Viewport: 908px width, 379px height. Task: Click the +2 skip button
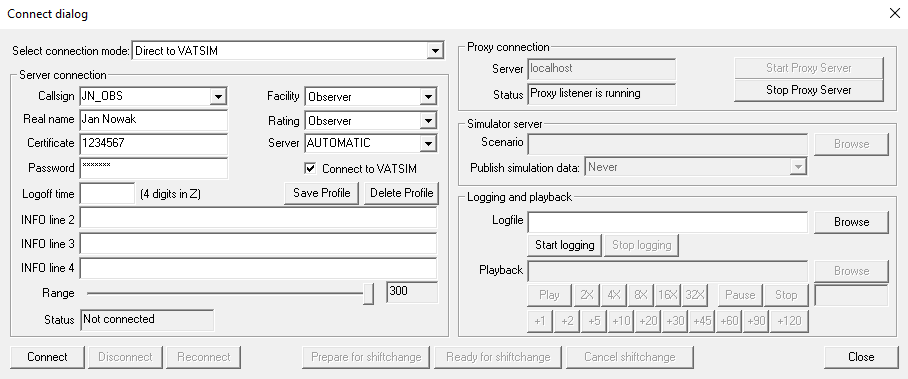[567, 321]
